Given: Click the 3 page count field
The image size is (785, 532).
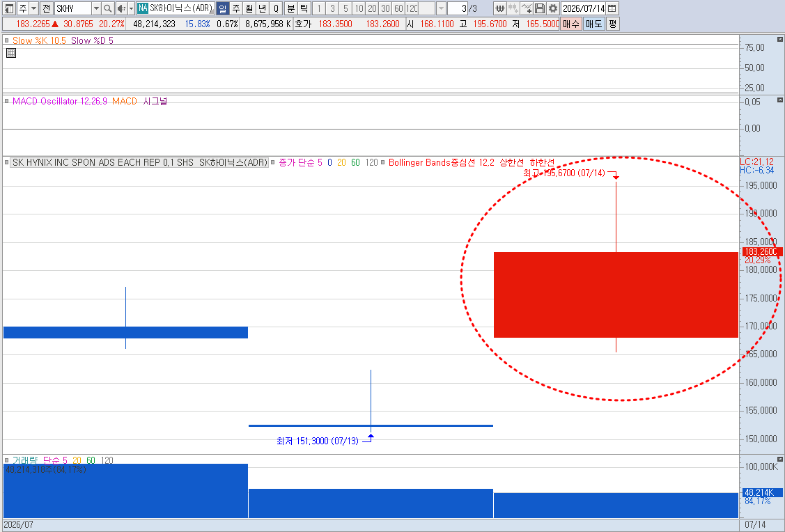Looking at the screenshot, I should [x=458, y=8].
